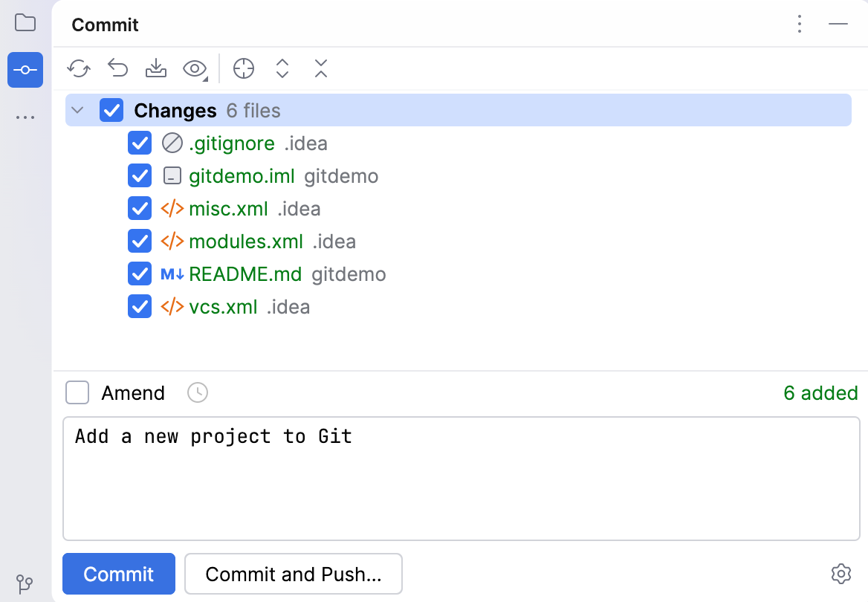Viewport: 868px width, 602px height.
Task: Click the eye icon to change view options
Action: pos(192,68)
